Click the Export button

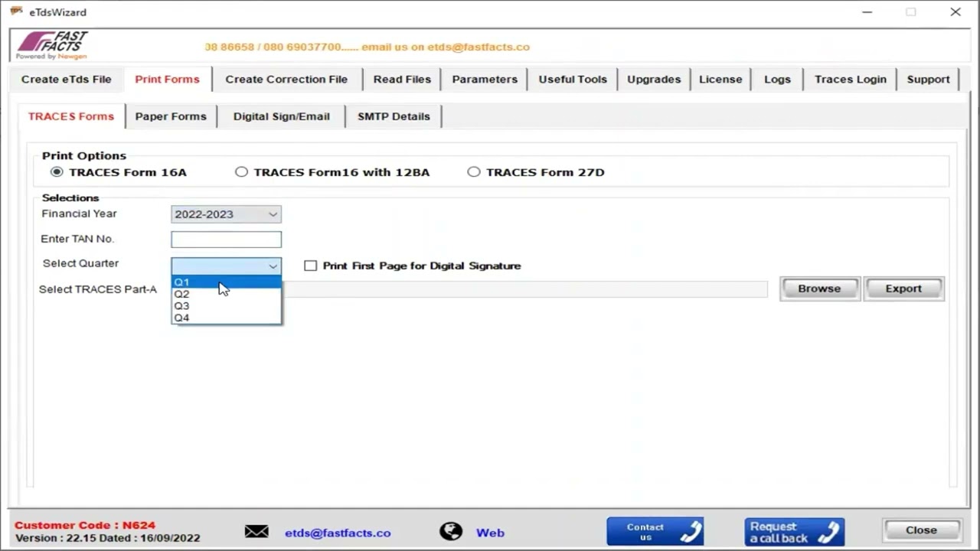click(x=903, y=289)
